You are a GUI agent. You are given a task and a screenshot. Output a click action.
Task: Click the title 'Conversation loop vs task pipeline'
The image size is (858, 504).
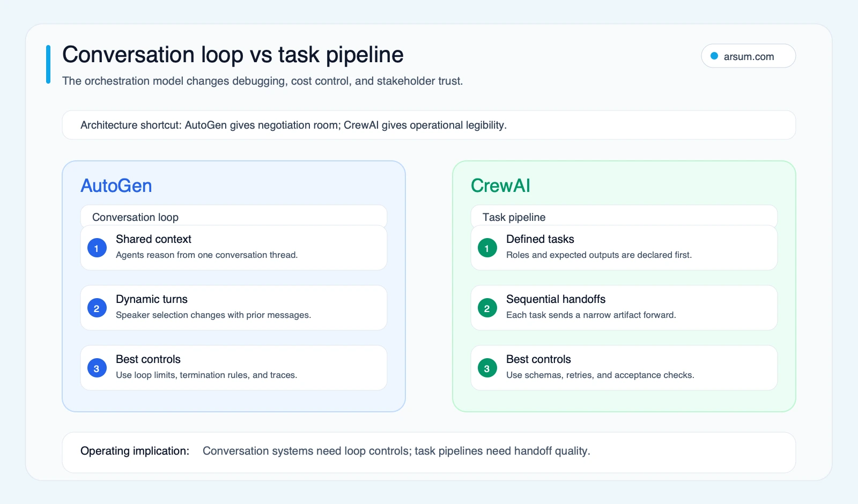click(x=233, y=55)
